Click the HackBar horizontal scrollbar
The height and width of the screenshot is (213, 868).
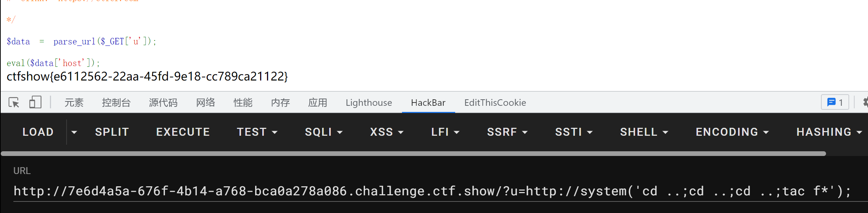point(413,154)
